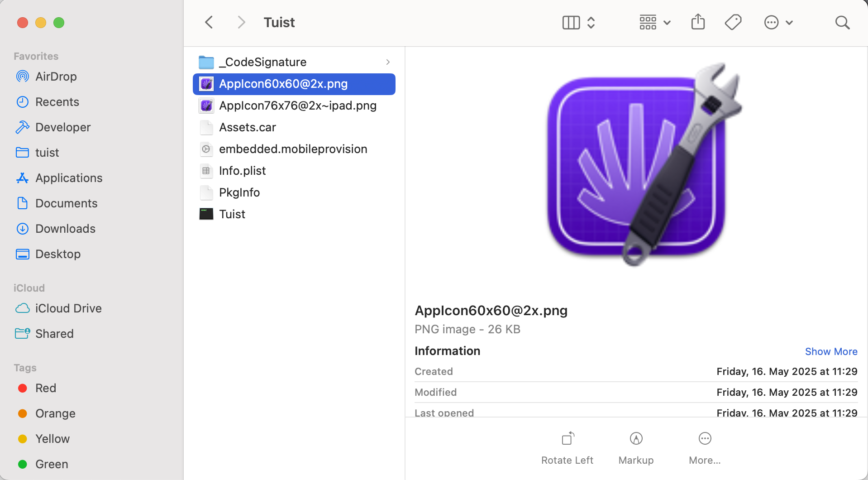The height and width of the screenshot is (480, 868).
Task: Select the Downloads sidebar entry
Action: (65, 229)
